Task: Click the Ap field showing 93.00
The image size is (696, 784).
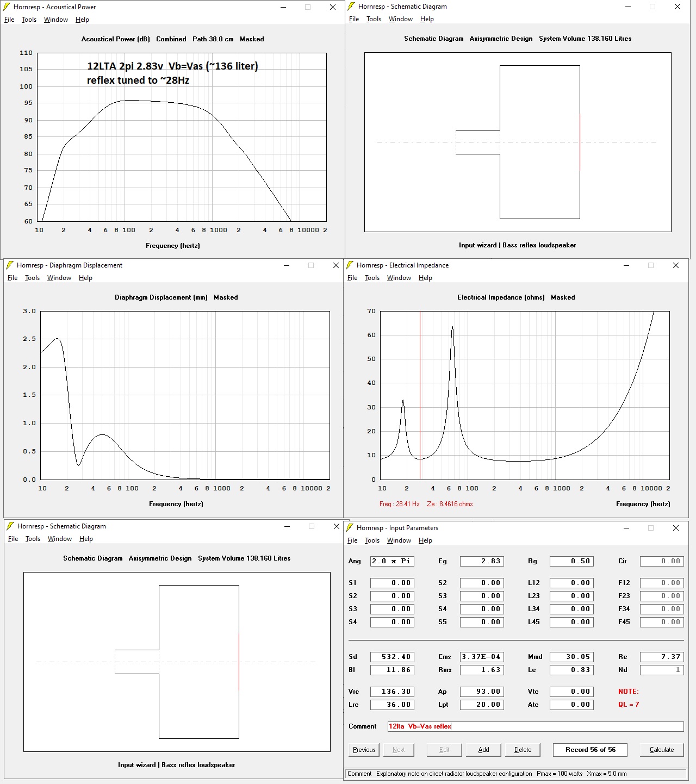Action: coord(482,692)
